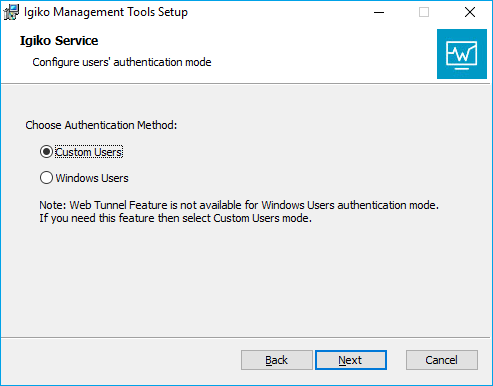Image resolution: width=493 pixels, height=386 pixels.
Task: Minimize the Igiko setup window
Action: 379,12
